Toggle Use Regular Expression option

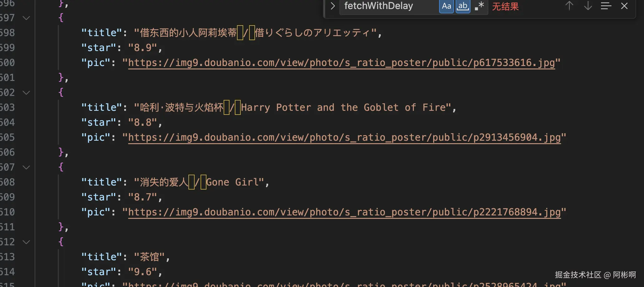point(479,6)
